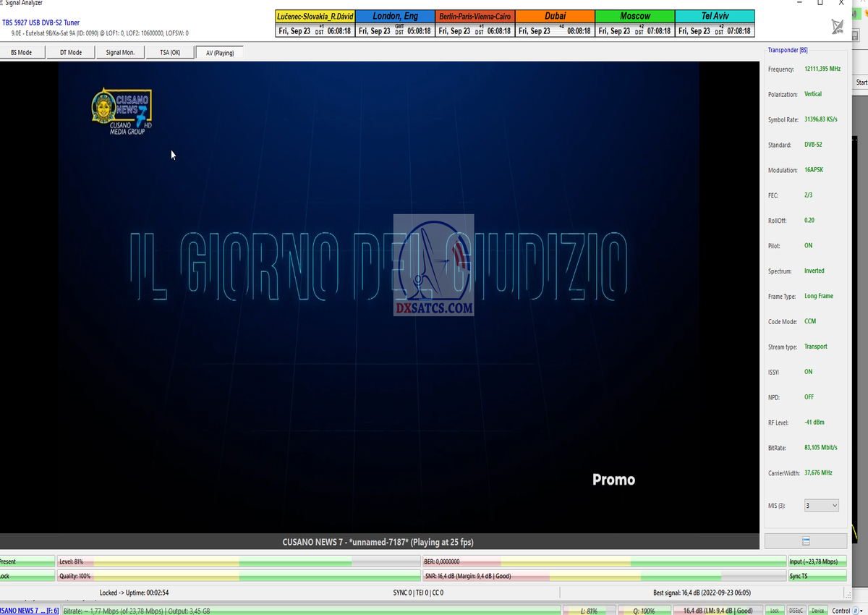Click the Control button at bottom right
The width and height of the screenshot is (868, 615).
coord(844,611)
